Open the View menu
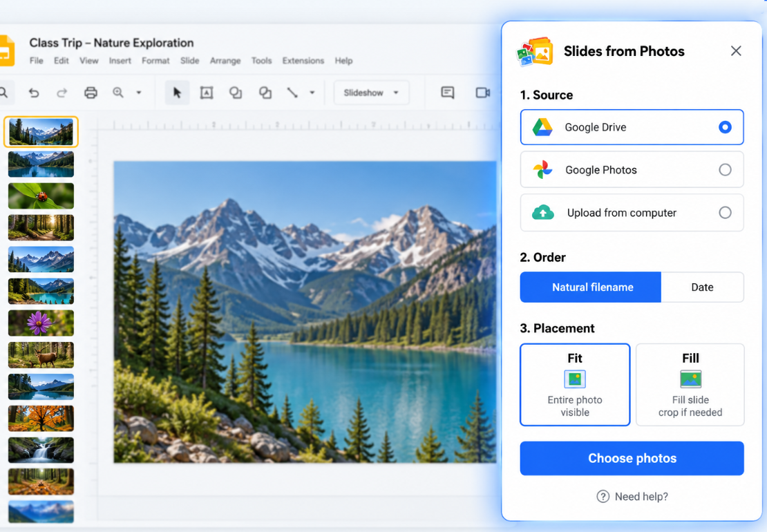767x532 pixels. pyautogui.click(x=89, y=61)
